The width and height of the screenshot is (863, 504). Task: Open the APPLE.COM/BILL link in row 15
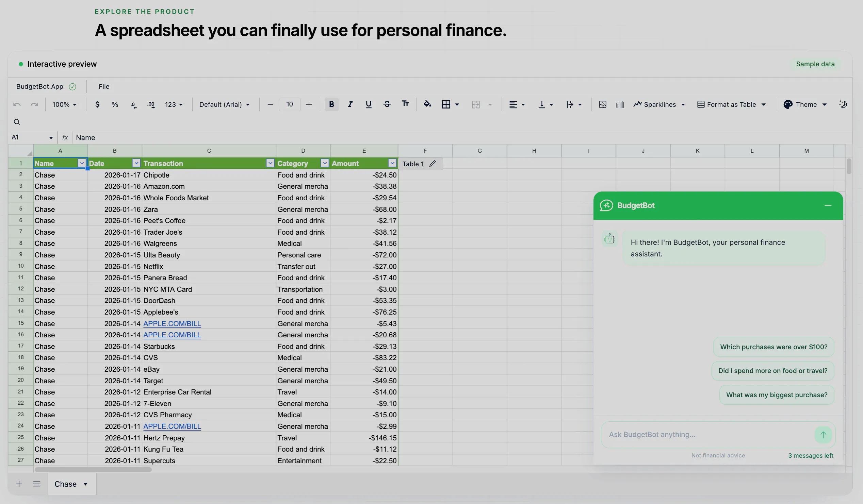point(172,323)
